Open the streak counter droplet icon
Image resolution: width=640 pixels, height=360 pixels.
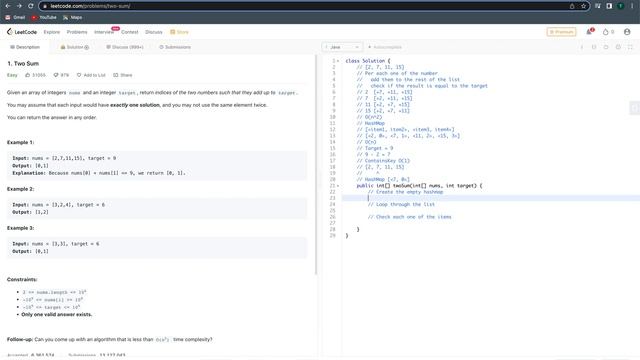click(606, 32)
